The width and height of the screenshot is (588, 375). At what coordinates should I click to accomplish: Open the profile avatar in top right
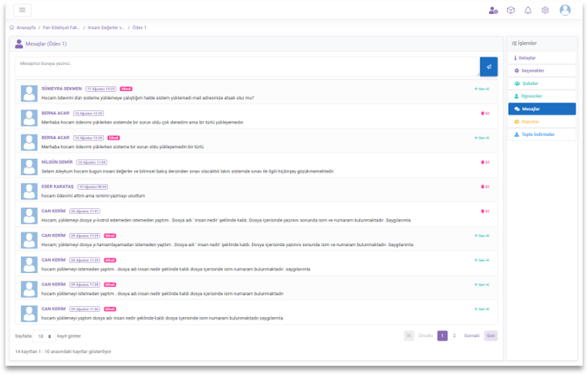tap(565, 10)
